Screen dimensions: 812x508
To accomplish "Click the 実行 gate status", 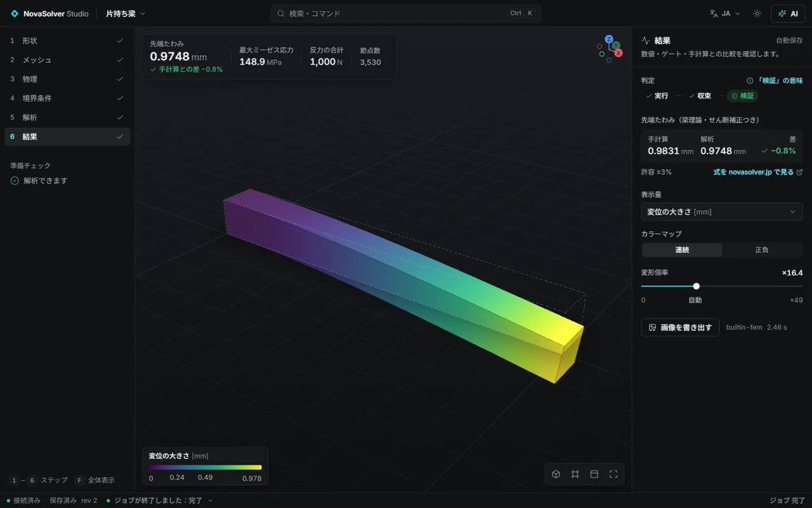I will [657, 96].
